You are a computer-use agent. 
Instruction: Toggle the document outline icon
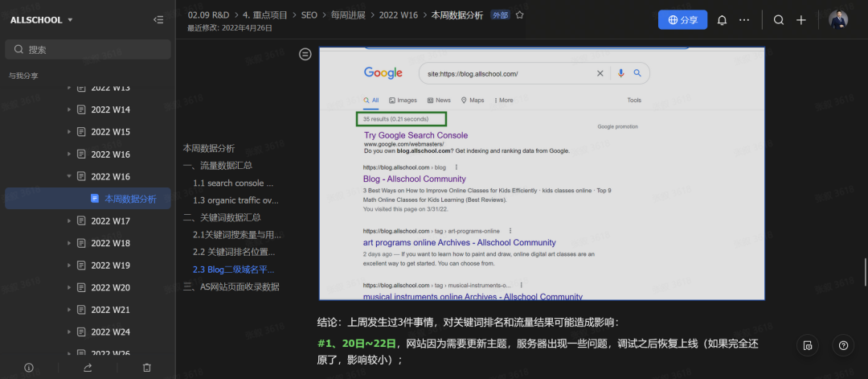[305, 54]
